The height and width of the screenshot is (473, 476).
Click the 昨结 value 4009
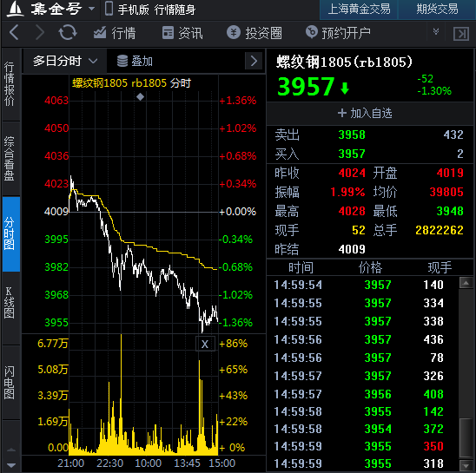pos(352,249)
